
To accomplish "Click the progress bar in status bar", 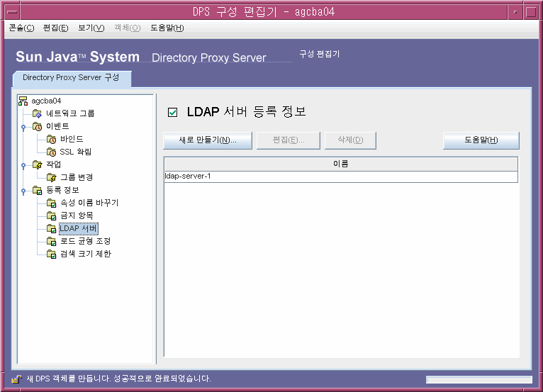I will pyautogui.click(x=479, y=380).
